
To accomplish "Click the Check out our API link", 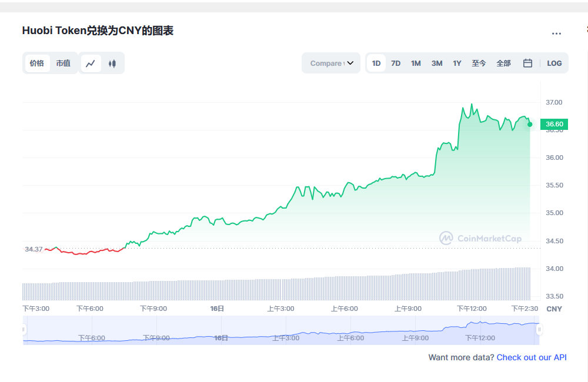I will point(532,357).
